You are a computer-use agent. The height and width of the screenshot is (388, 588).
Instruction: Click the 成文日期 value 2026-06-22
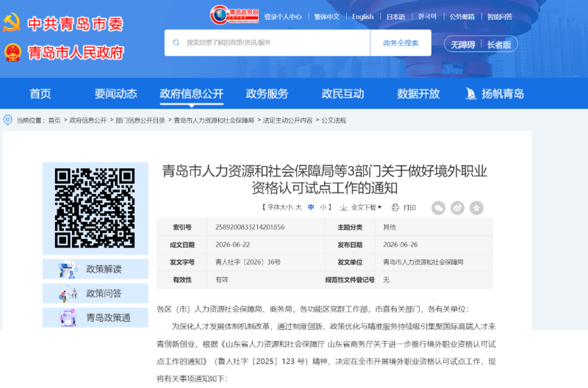click(x=232, y=245)
